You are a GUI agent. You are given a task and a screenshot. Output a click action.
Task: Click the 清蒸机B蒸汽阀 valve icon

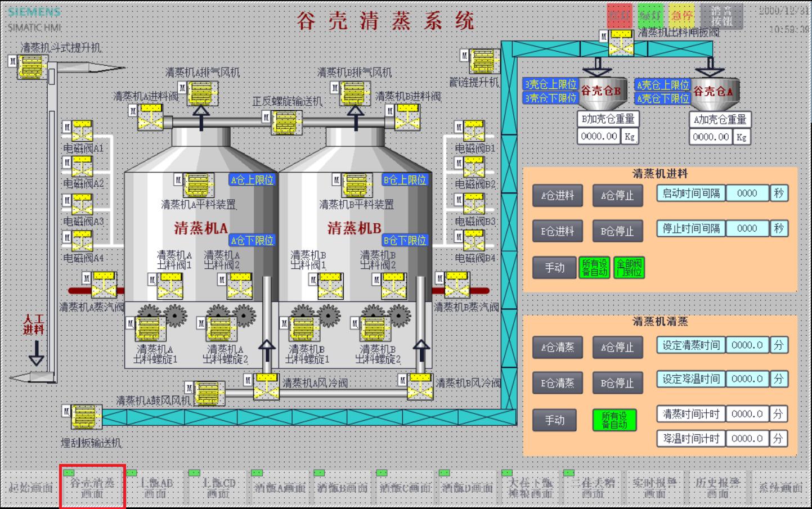(x=457, y=285)
